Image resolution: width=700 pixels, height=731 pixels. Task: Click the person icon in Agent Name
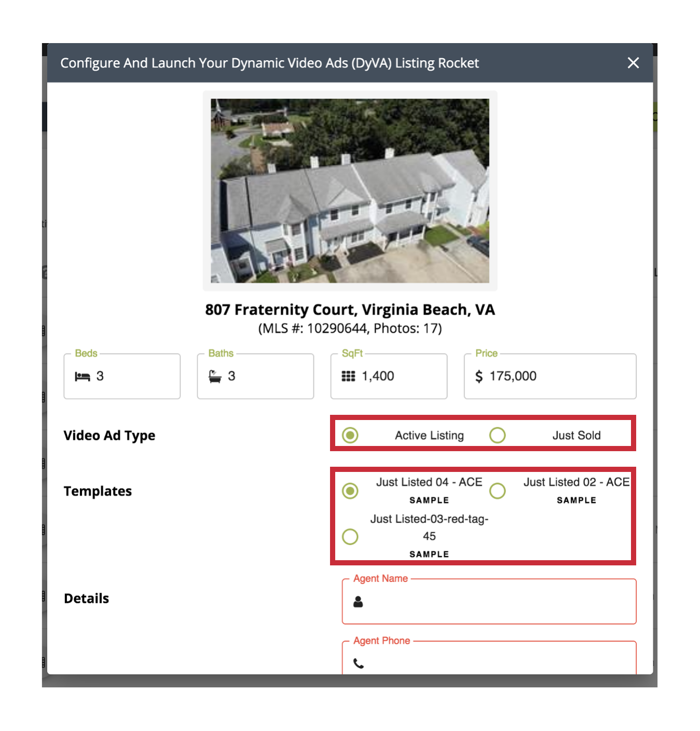358,602
